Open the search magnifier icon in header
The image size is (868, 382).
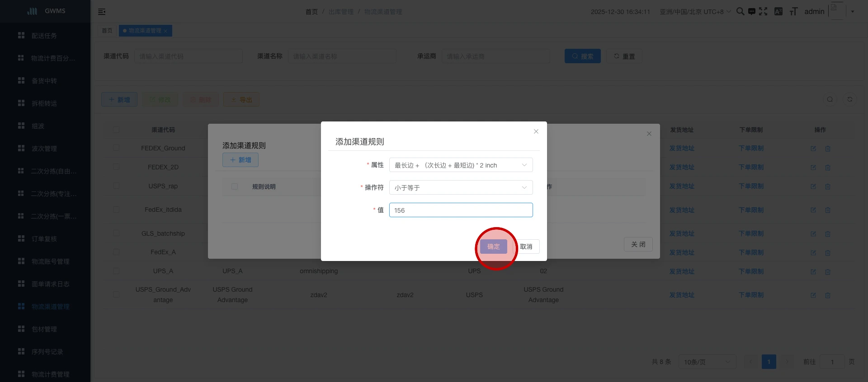point(740,11)
